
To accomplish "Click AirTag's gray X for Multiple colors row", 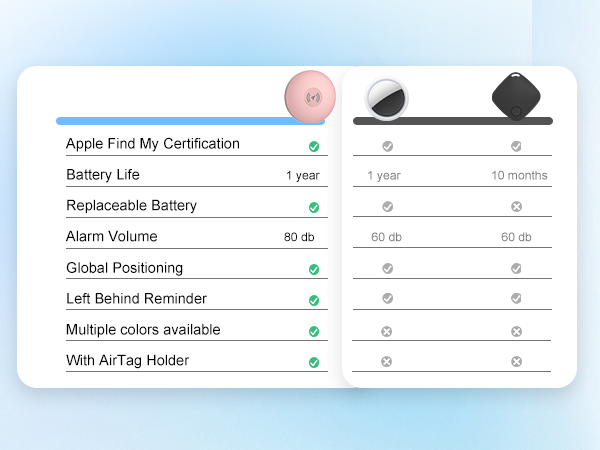I will click(x=387, y=331).
